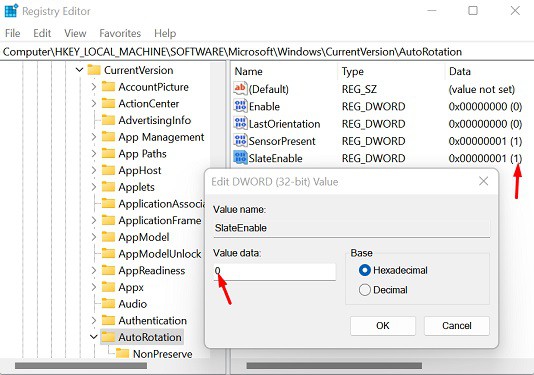The height and width of the screenshot is (375, 534).
Task: Click the App Management folder icon
Action: (108, 137)
